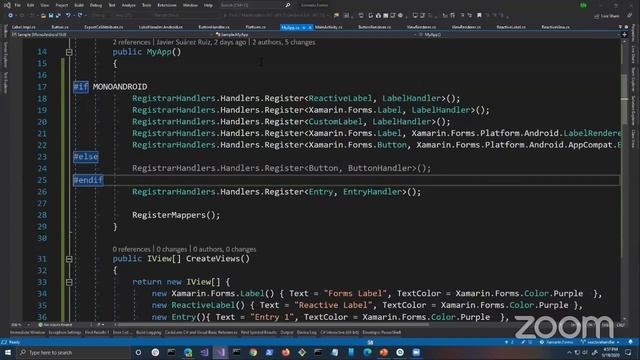Open the Extensions menu
This screenshot has height=360, width=640.
coord(167,5)
